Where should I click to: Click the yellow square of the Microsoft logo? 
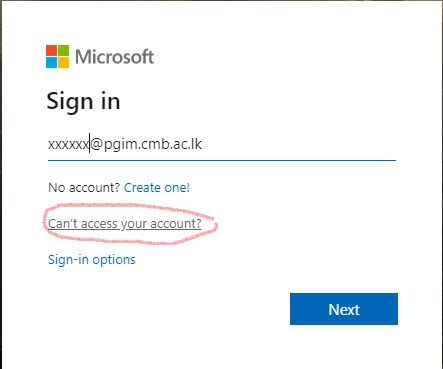point(64,63)
